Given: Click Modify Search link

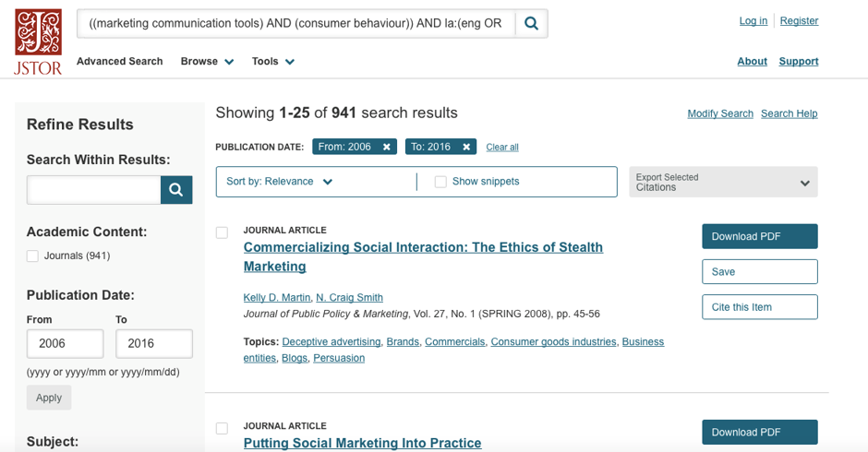Looking at the screenshot, I should point(720,113).
